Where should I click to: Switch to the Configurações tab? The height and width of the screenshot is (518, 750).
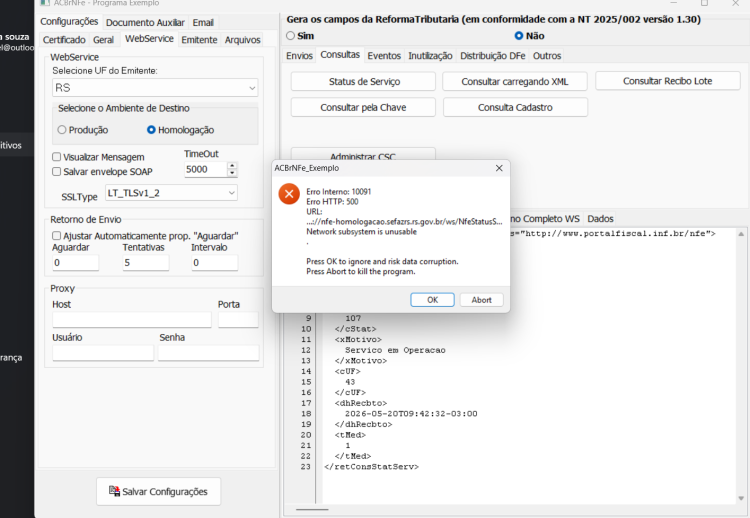point(69,22)
